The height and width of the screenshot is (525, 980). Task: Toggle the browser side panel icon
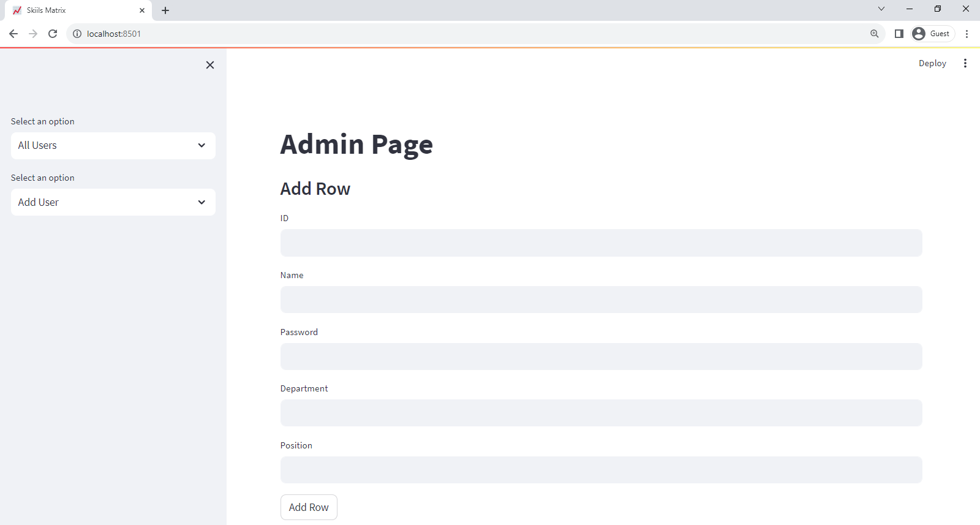(899, 34)
